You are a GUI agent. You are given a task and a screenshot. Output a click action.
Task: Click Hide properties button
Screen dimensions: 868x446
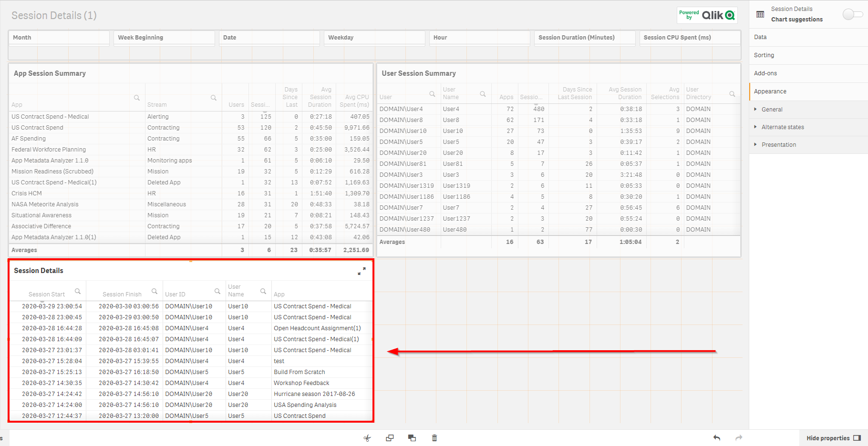[833, 438]
